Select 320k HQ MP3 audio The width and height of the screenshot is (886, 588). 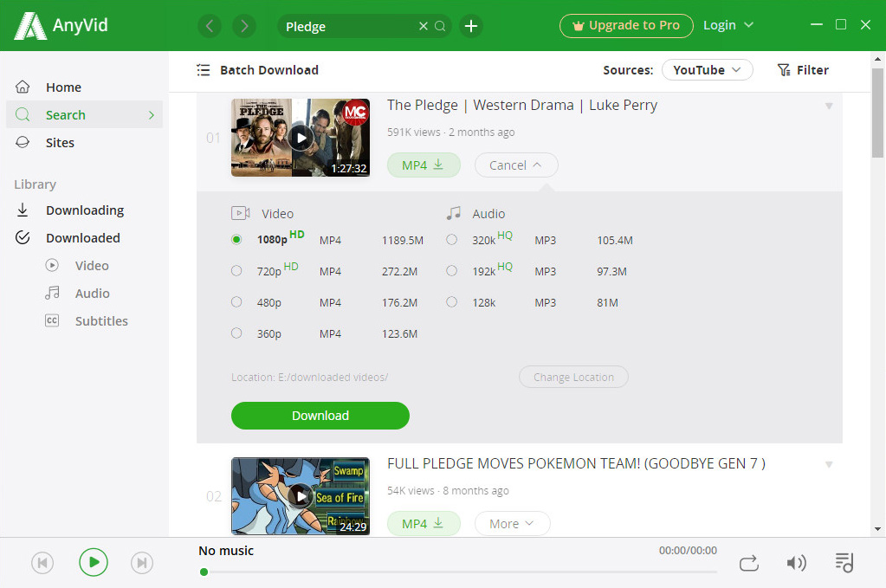tap(451, 240)
